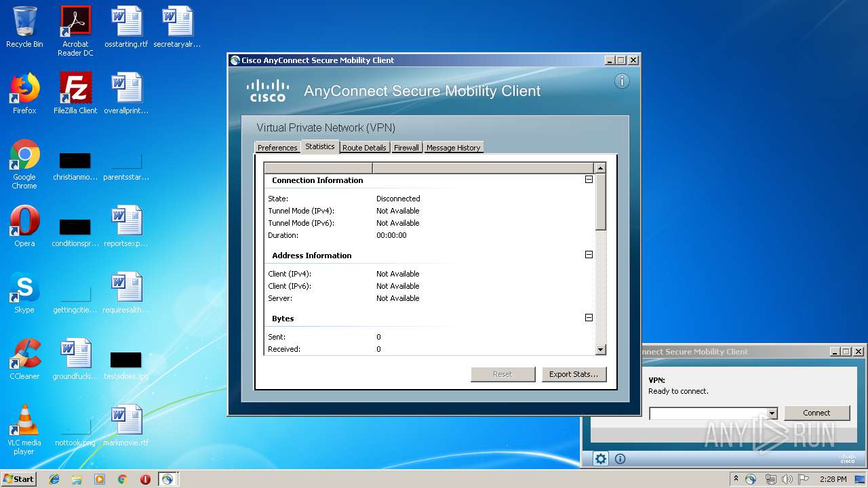868x488 pixels.
Task: Click the taskbar clock showing 2:28 PM
Action: [833, 479]
